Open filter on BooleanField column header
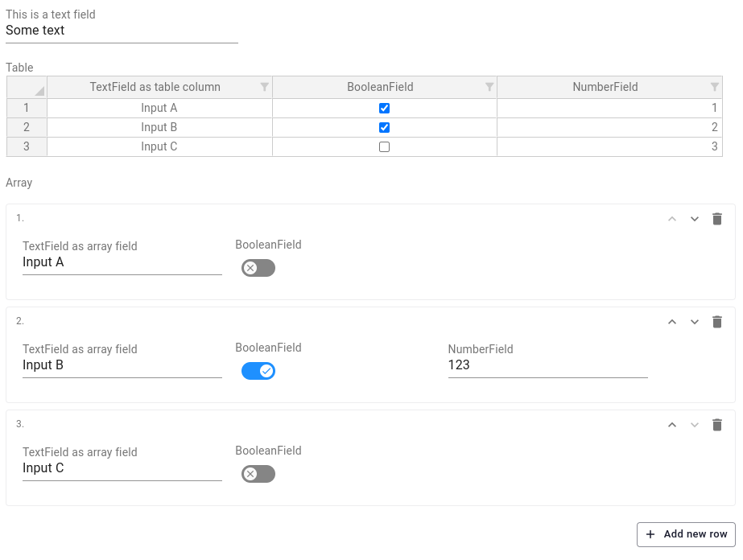 [x=489, y=87]
